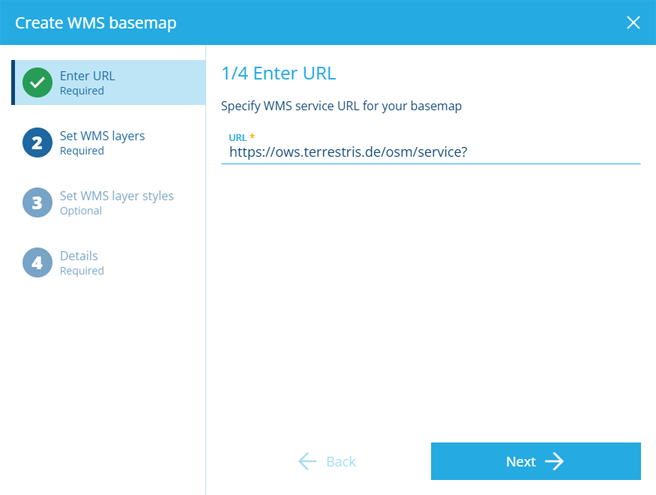This screenshot has height=495, width=656.
Task: Click the '1/4 Enter URL' heading
Action: click(278, 73)
